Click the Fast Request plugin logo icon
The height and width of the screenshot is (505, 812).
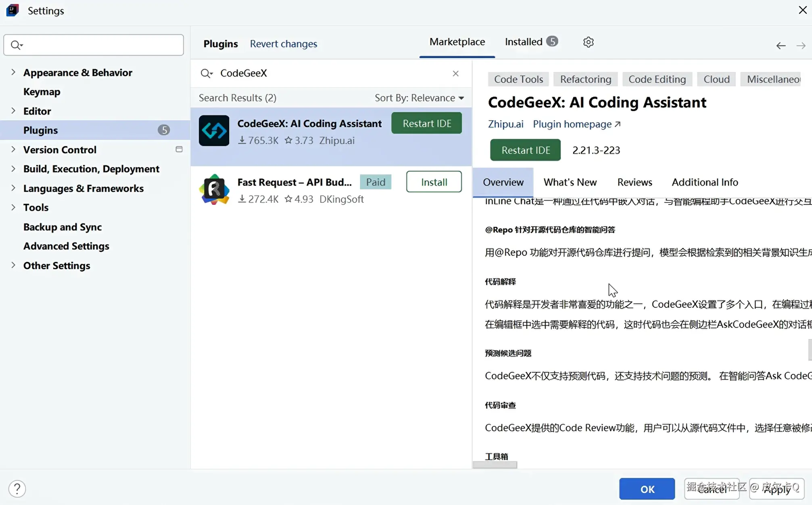click(x=214, y=190)
